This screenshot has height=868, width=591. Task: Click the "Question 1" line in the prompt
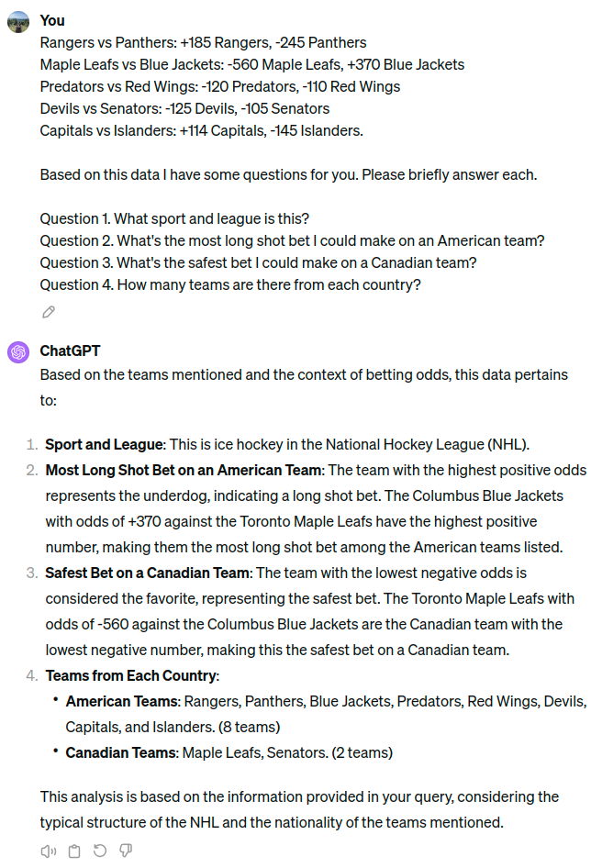pos(174,218)
